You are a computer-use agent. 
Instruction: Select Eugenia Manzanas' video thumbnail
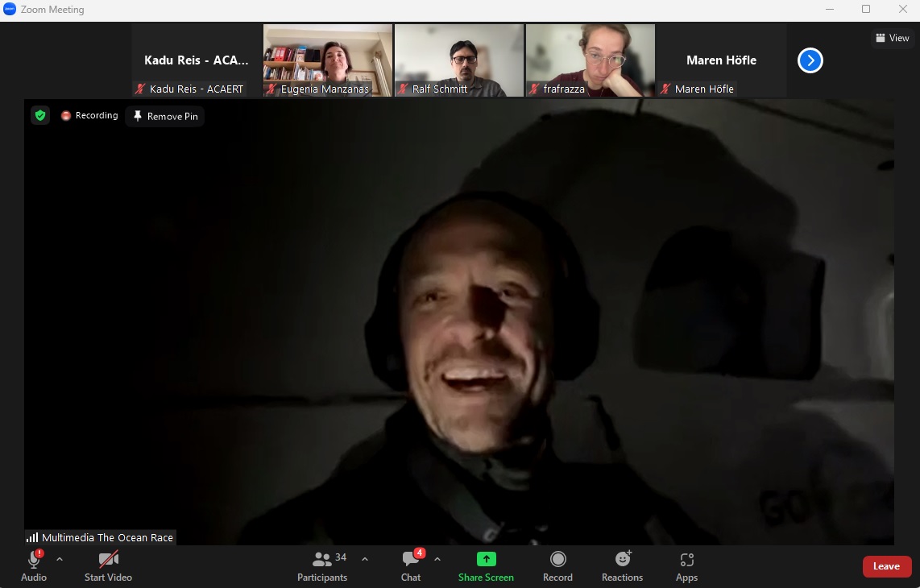click(x=328, y=60)
